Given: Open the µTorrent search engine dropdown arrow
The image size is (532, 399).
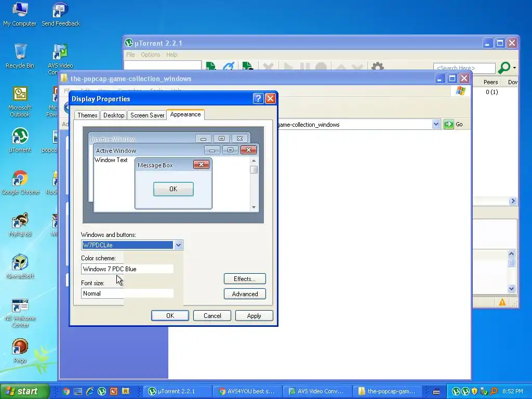Looking at the screenshot, I should (515, 68).
